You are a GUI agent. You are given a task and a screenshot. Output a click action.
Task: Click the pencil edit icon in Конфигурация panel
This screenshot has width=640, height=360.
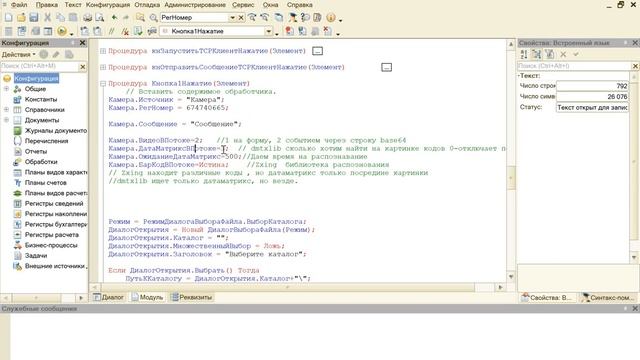56,54
